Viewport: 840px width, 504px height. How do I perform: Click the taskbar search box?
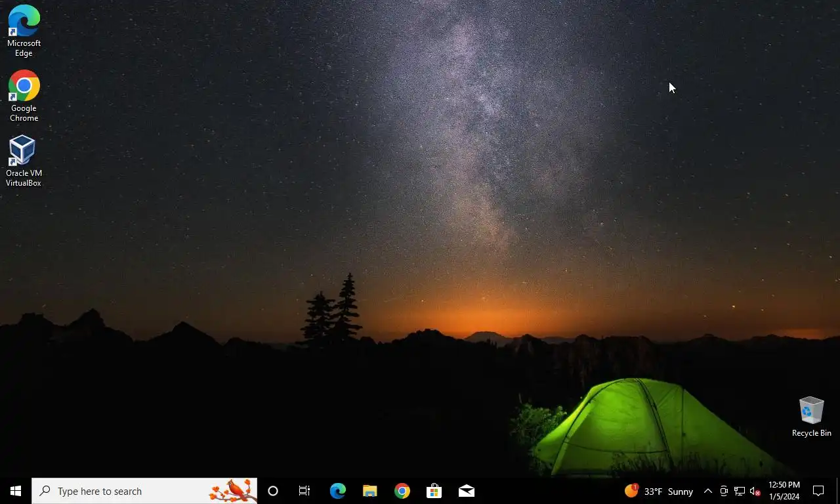144,491
